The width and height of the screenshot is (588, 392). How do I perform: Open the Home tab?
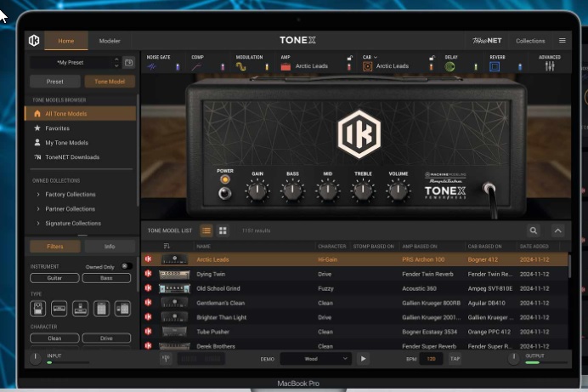coord(66,41)
